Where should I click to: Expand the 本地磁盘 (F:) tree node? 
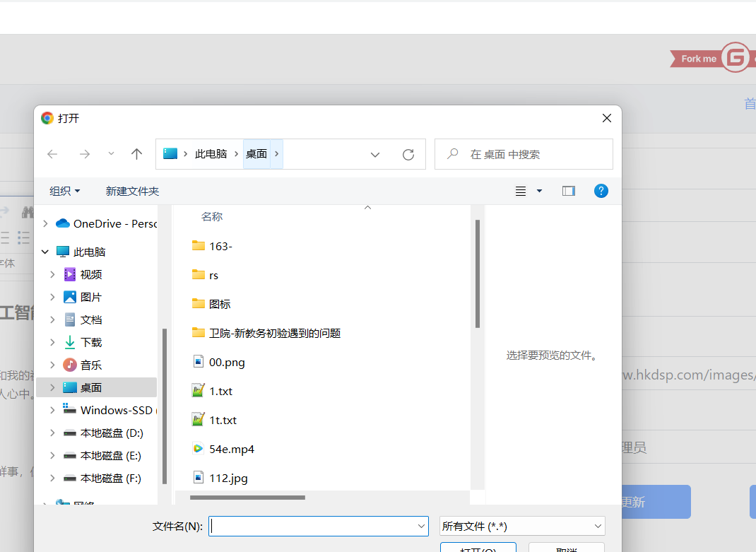[x=52, y=478]
